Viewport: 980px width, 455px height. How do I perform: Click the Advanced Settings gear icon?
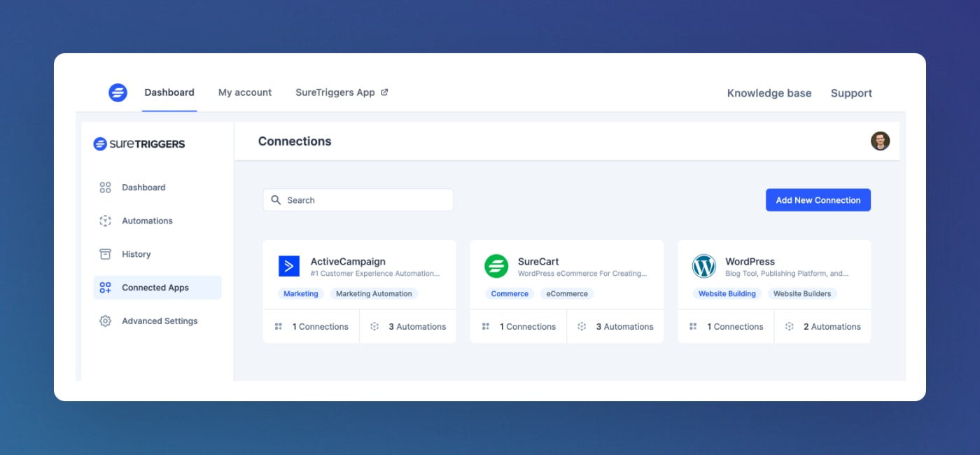click(x=105, y=321)
